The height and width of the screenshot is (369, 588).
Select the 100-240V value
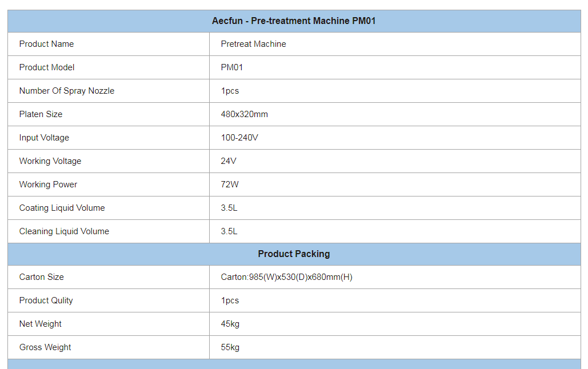click(239, 138)
